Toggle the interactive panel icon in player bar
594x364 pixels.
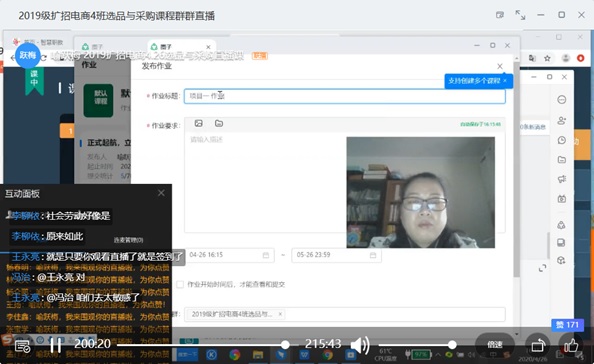click(22, 346)
